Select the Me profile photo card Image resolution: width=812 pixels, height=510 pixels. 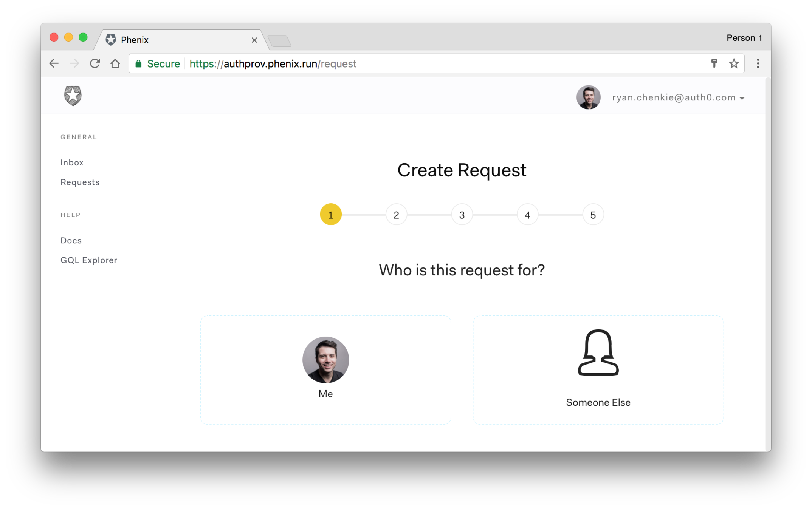[325, 360]
